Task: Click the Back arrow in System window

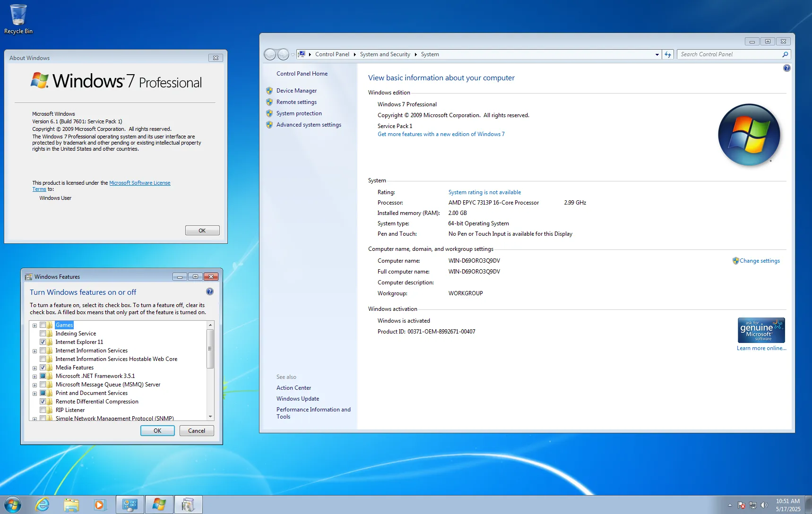Action: click(270, 54)
